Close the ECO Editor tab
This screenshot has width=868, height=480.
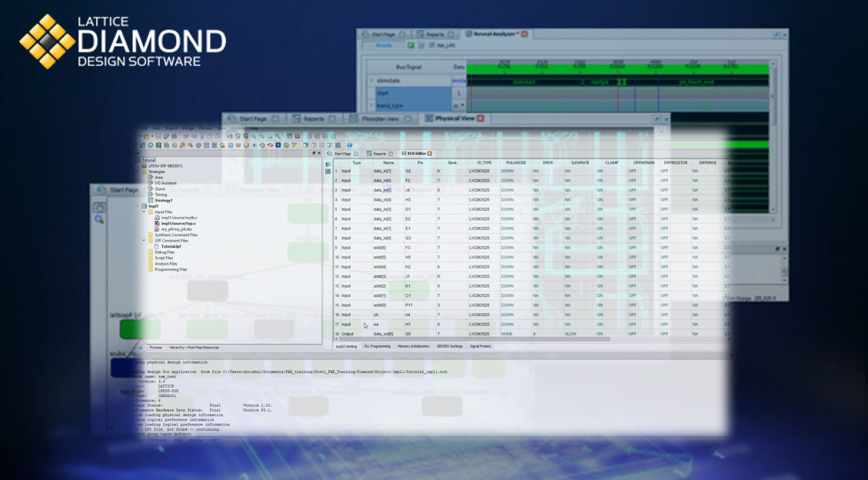point(430,154)
